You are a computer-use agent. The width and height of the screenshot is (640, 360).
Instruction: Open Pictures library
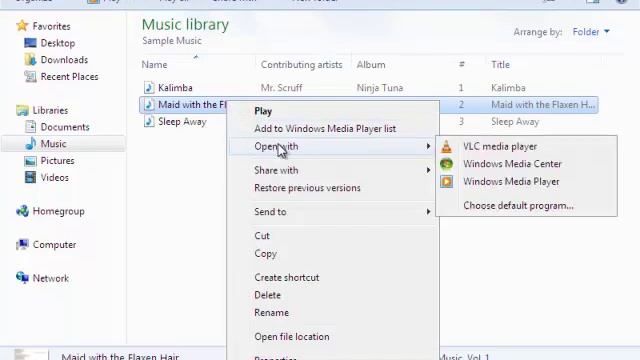[x=58, y=161]
